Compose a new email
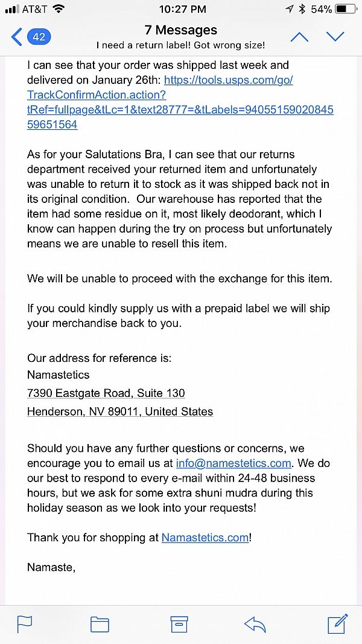 pos(337,623)
